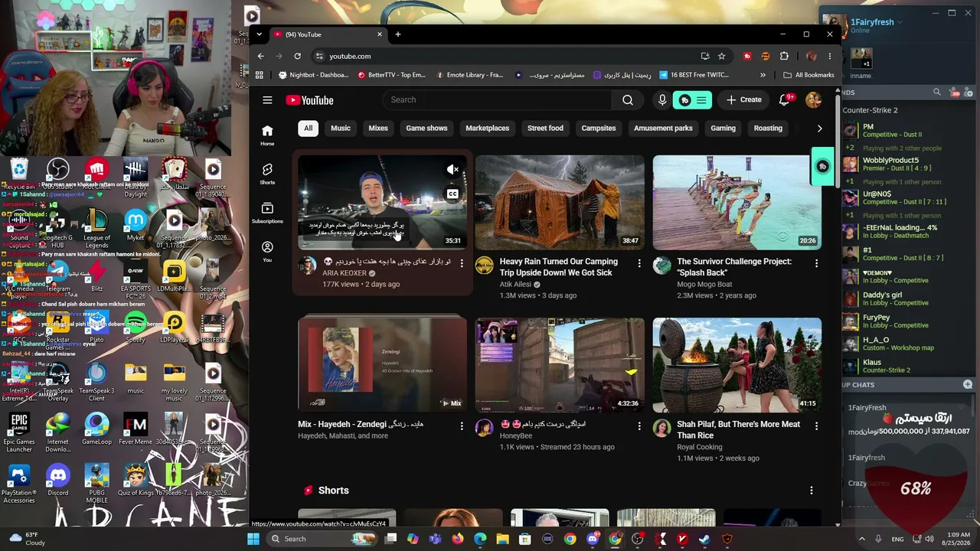Viewport: 980px width, 551px height.
Task: Show hidden system tray icons
Action: (861, 539)
